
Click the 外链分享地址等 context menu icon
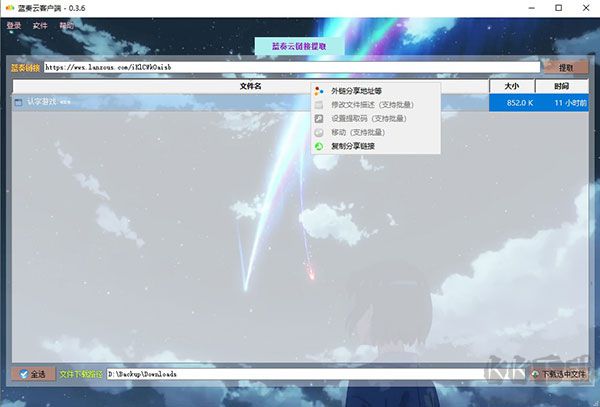319,90
